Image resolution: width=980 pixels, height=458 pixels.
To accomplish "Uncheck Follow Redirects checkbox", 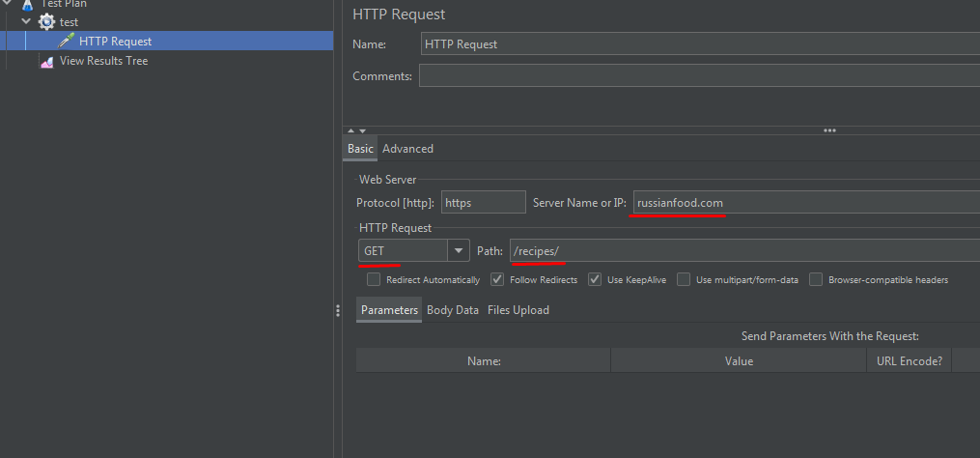I will [497, 279].
